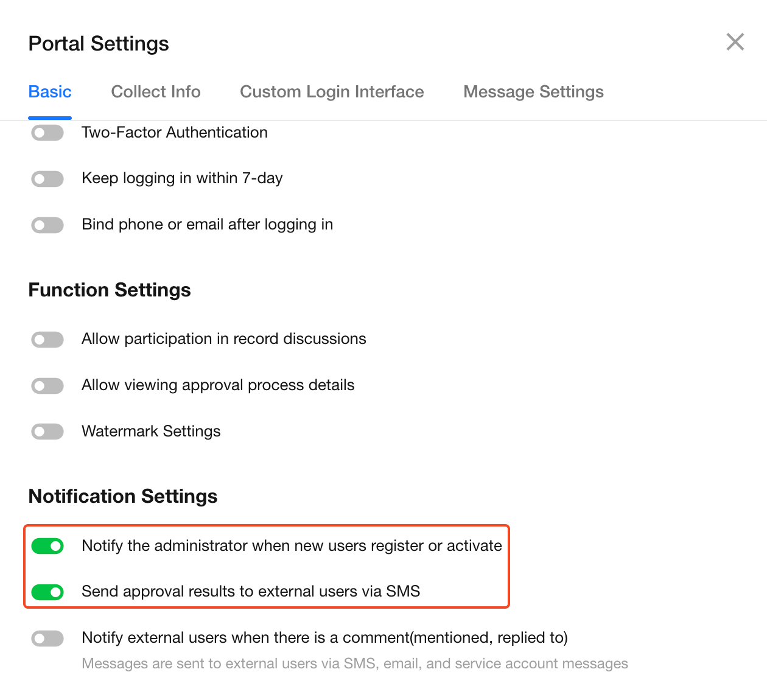Enable Bind phone or email after logging in
Screen dimensions: 767x700
pos(47,225)
